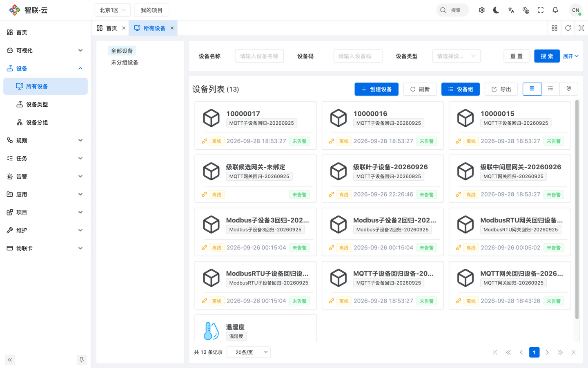Viewport: 588px width, 368px height.
Task: Collapse the sidebar with double-chevron icon
Action: 10,360
